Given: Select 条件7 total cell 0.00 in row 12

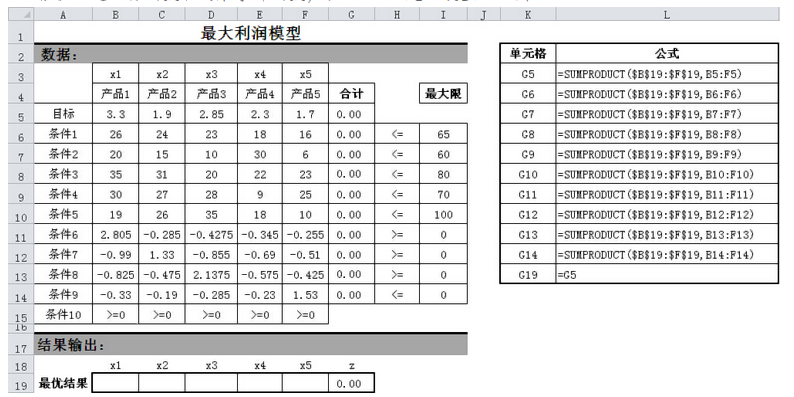Looking at the screenshot, I should point(351,255).
